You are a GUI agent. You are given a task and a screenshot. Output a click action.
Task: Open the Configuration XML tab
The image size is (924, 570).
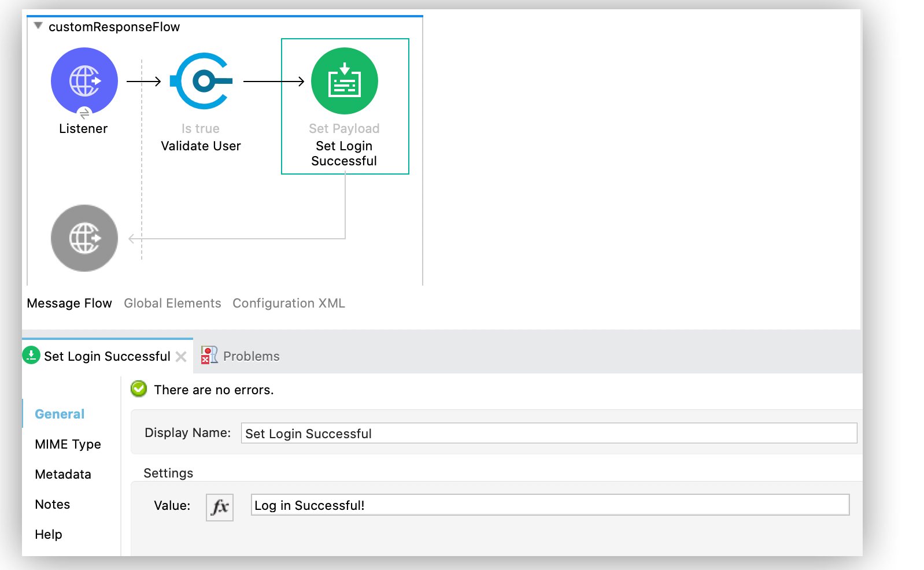tap(289, 303)
